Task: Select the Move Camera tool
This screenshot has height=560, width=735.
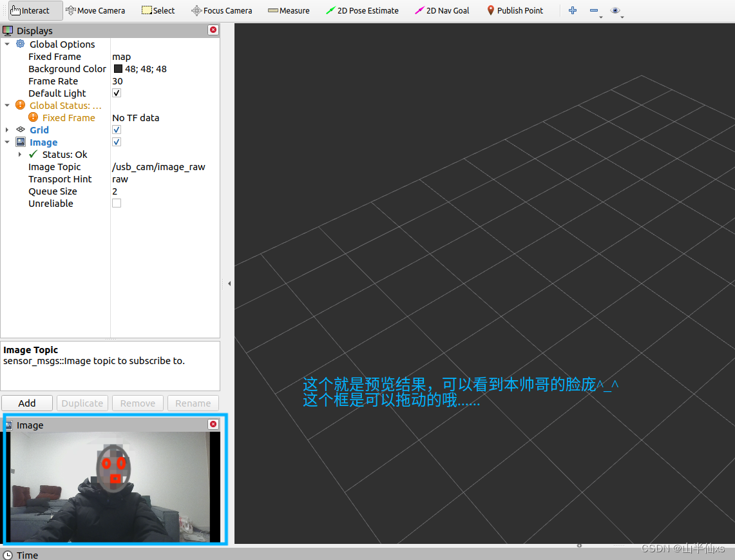Action: pos(95,10)
